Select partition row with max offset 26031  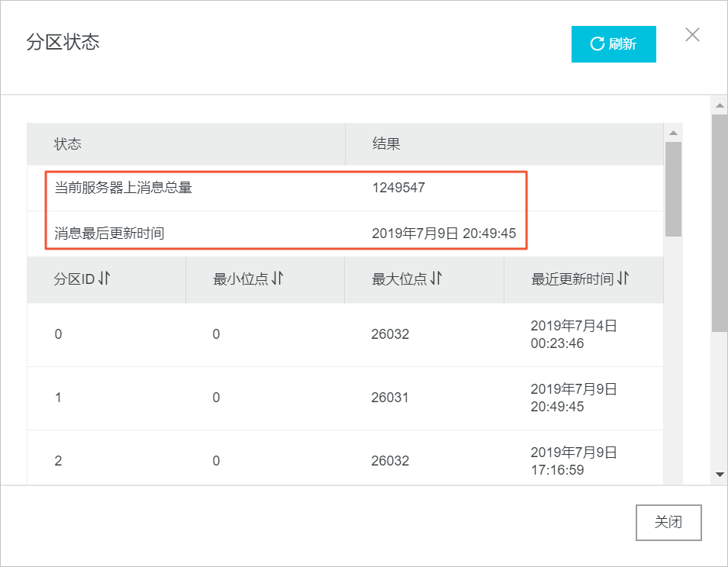[345, 398]
